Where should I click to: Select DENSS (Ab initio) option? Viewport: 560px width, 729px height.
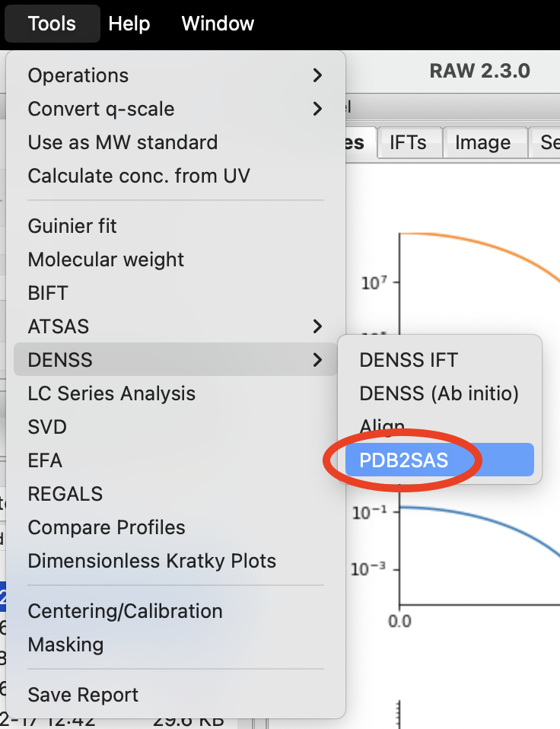pyautogui.click(x=440, y=393)
